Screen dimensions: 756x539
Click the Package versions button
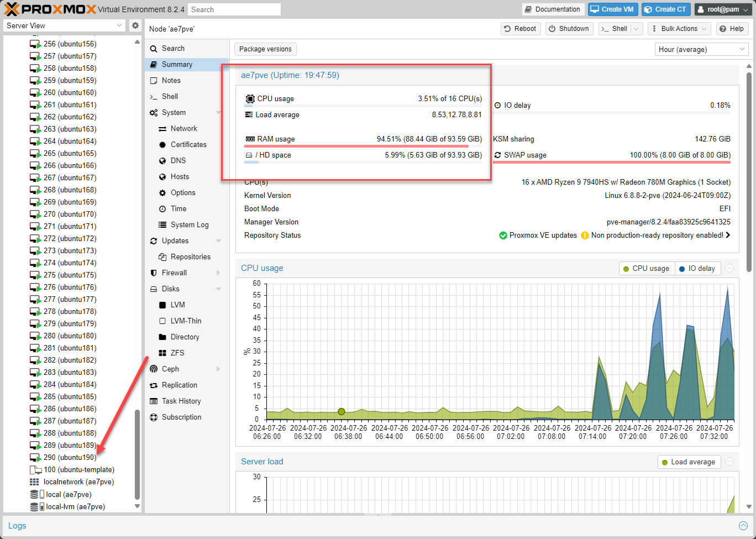coord(265,49)
